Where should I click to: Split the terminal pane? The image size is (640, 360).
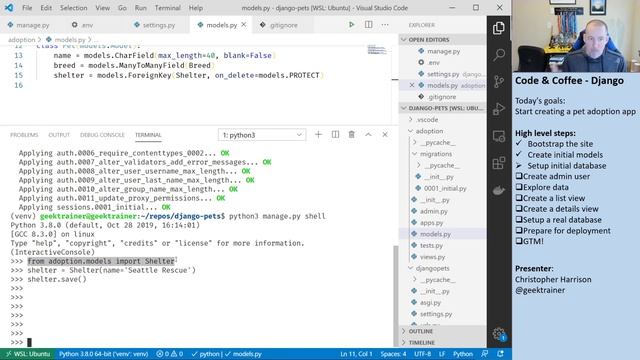click(335, 135)
